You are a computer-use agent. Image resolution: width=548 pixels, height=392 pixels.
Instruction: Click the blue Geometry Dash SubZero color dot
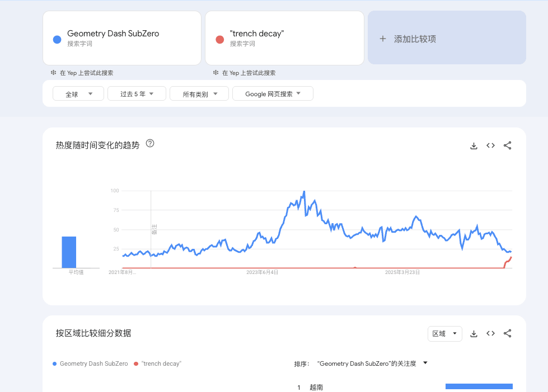(x=57, y=40)
